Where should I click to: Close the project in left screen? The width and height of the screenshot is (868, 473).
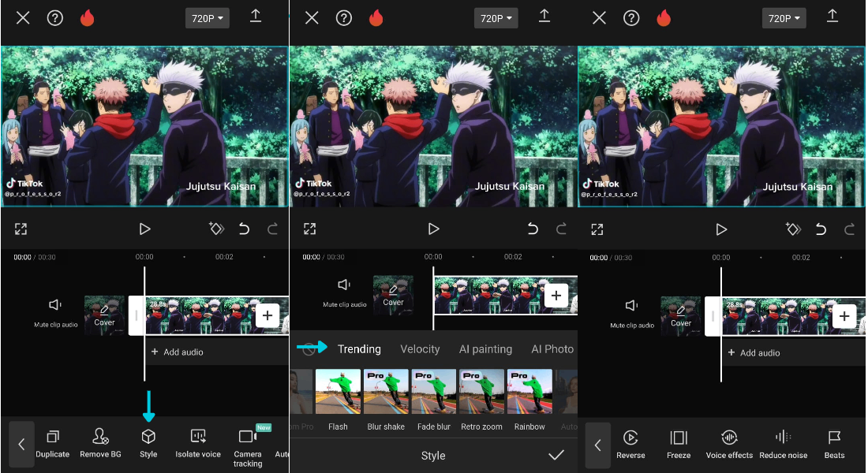[x=23, y=18]
